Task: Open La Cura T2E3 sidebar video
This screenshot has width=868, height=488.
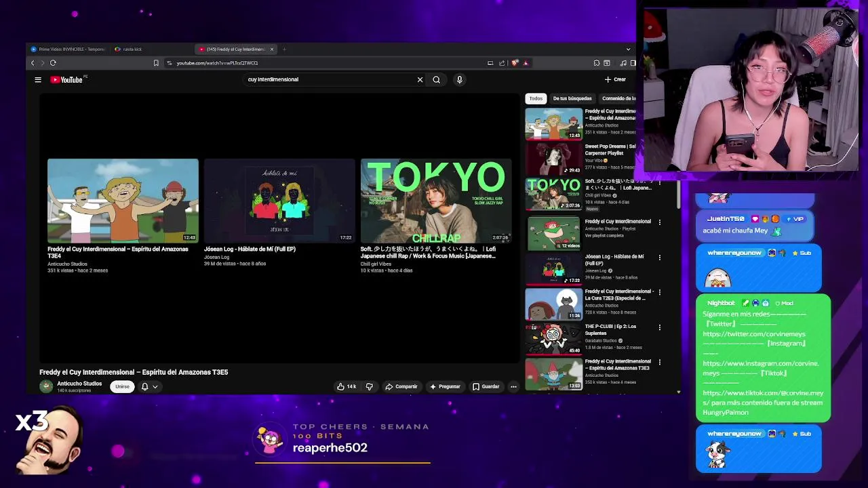Action: [x=553, y=303]
